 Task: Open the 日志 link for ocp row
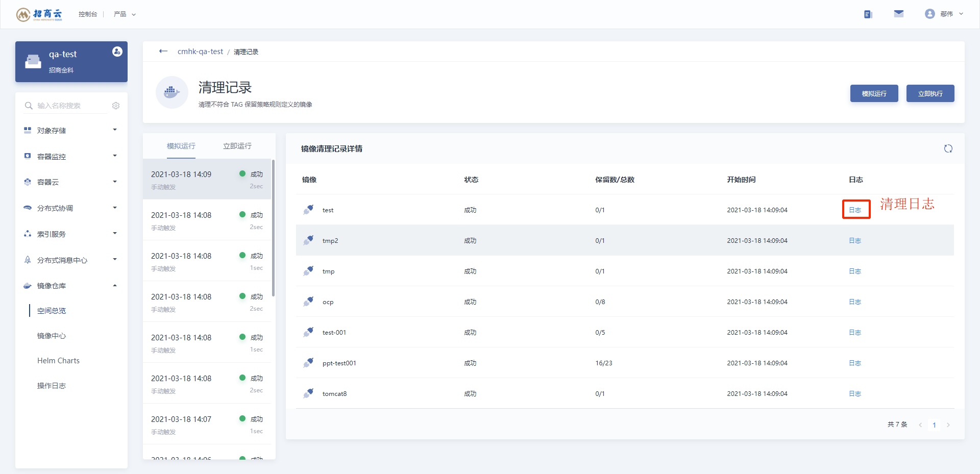point(855,302)
